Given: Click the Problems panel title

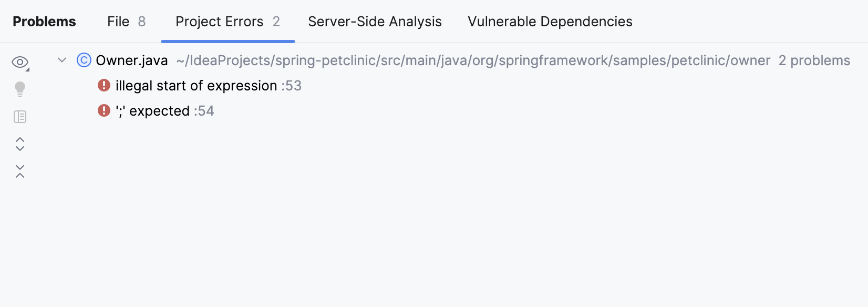Looking at the screenshot, I should point(44,22).
